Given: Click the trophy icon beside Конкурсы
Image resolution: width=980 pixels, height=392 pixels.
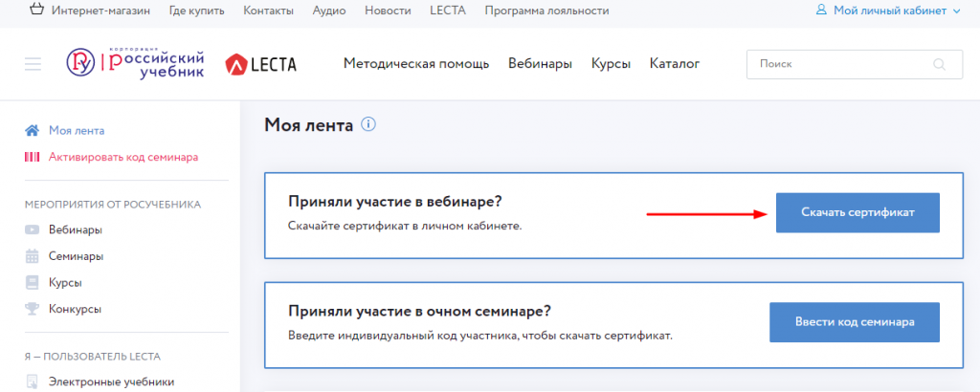Looking at the screenshot, I should 32,309.
